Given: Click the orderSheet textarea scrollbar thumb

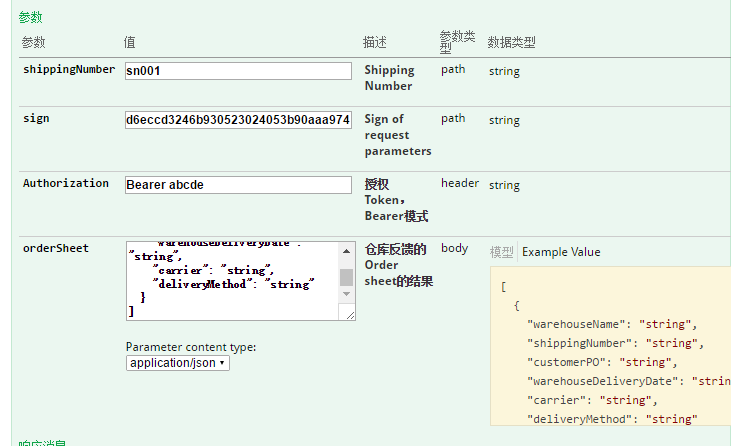Looking at the screenshot, I should pyautogui.click(x=346, y=277).
